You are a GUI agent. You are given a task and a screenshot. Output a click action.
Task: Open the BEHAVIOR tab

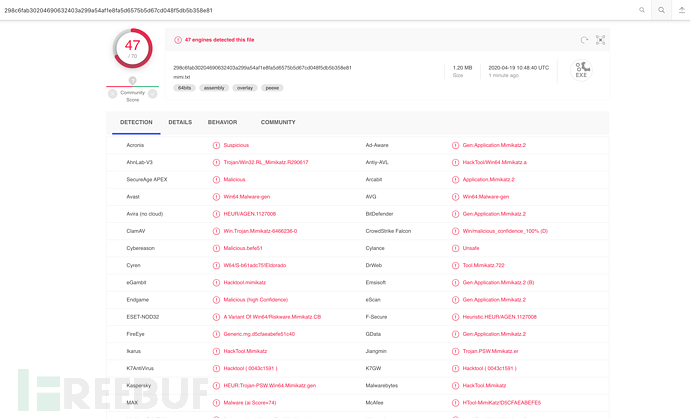[x=222, y=122]
